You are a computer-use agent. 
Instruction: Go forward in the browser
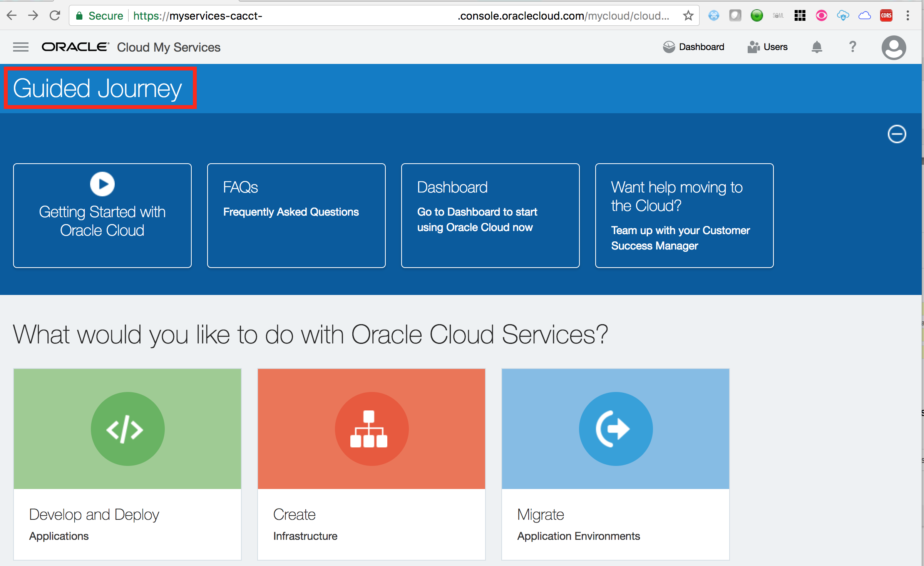(x=33, y=15)
